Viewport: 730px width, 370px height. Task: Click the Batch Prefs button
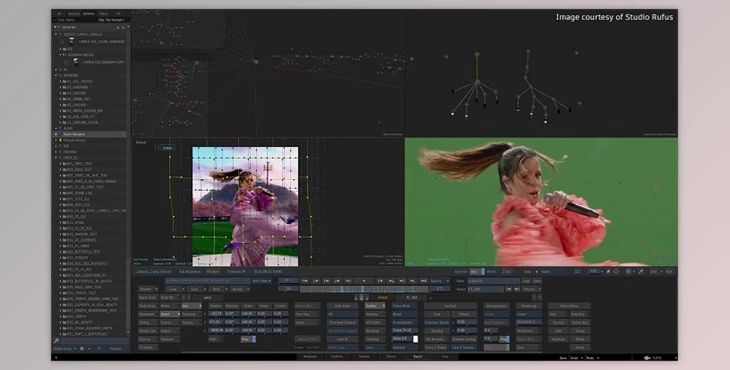tap(148, 297)
